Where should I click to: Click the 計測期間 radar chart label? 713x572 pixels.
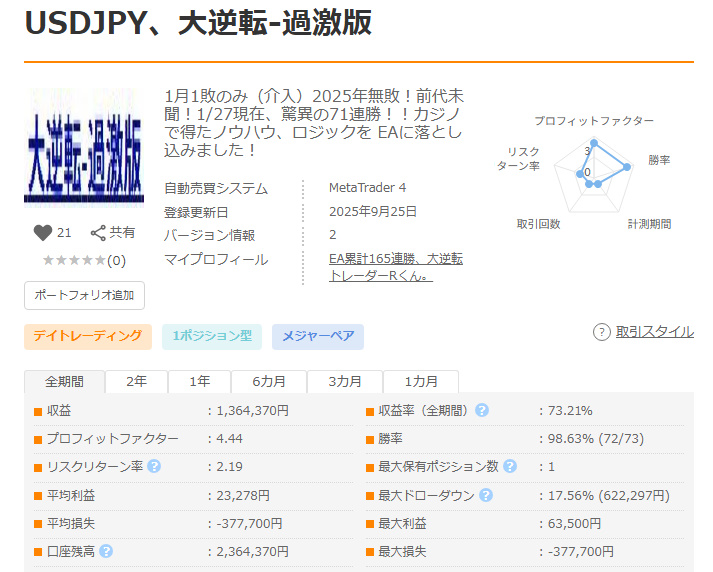[x=649, y=224]
